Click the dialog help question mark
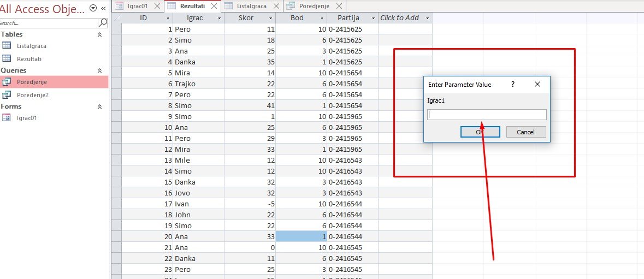This screenshot has height=279, width=644. (x=512, y=85)
